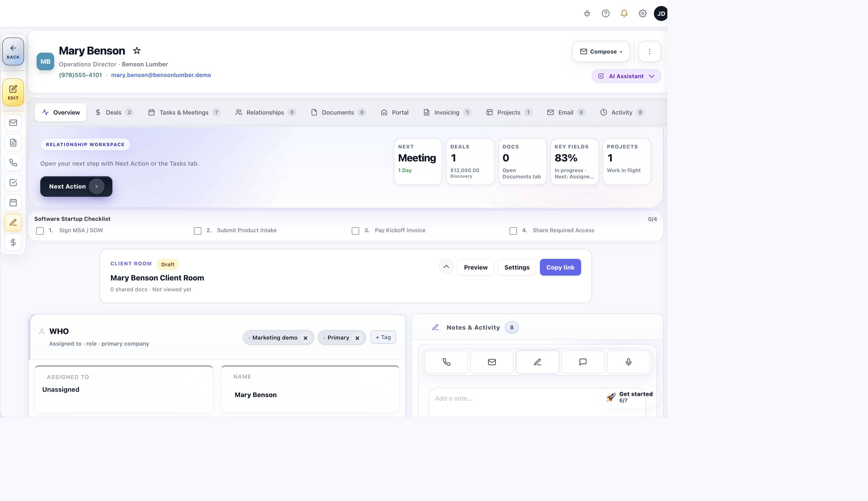Open the Activity tab
The width and height of the screenshot is (868, 501).
point(622,112)
